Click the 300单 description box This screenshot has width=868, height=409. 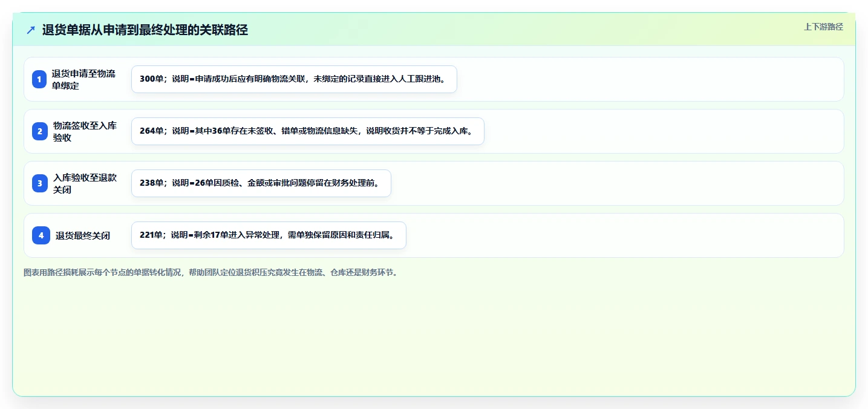click(x=294, y=79)
